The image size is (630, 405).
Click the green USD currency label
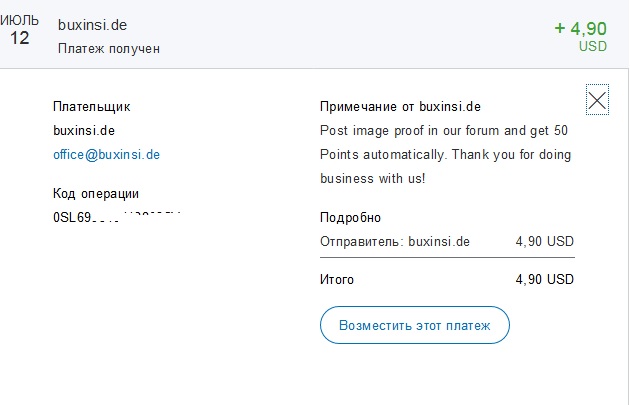point(593,47)
